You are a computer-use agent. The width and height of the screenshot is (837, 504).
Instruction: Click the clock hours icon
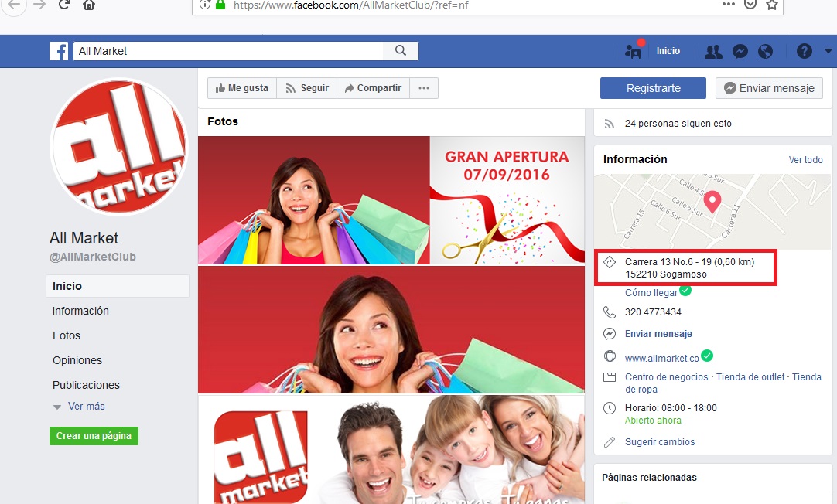point(610,408)
